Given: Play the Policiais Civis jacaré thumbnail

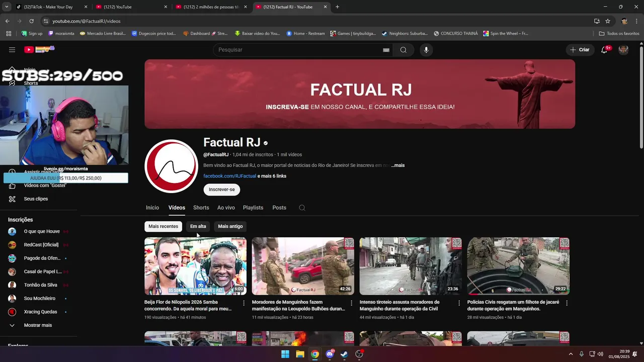Looking at the screenshot, I should pyautogui.click(x=518, y=266).
